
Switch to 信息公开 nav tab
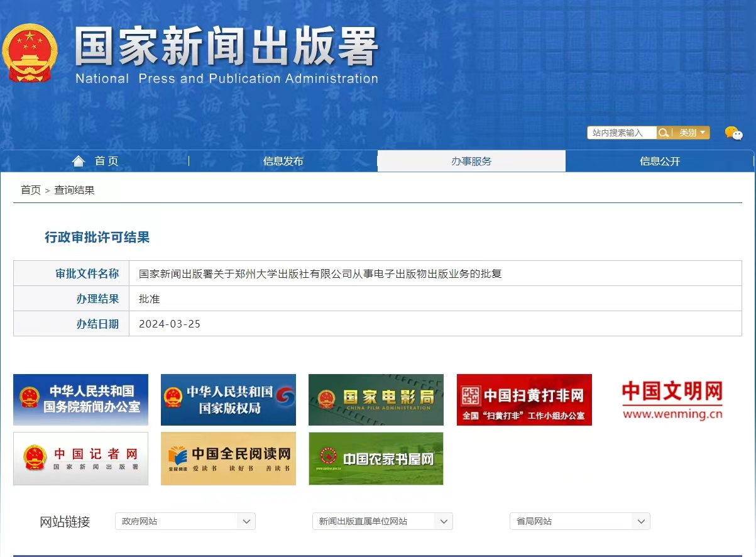click(660, 161)
